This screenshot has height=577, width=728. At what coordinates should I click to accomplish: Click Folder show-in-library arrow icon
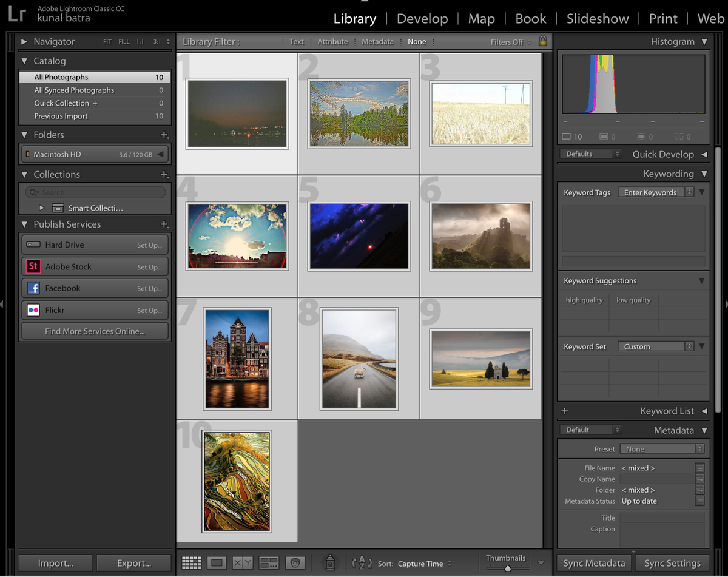(699, 490)
